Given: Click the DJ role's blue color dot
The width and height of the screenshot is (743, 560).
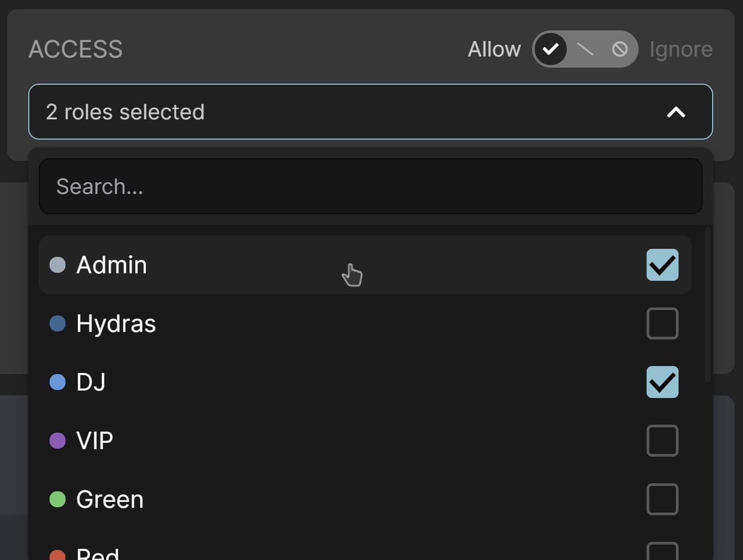Looking at the screenshot, I should [57, 382].
